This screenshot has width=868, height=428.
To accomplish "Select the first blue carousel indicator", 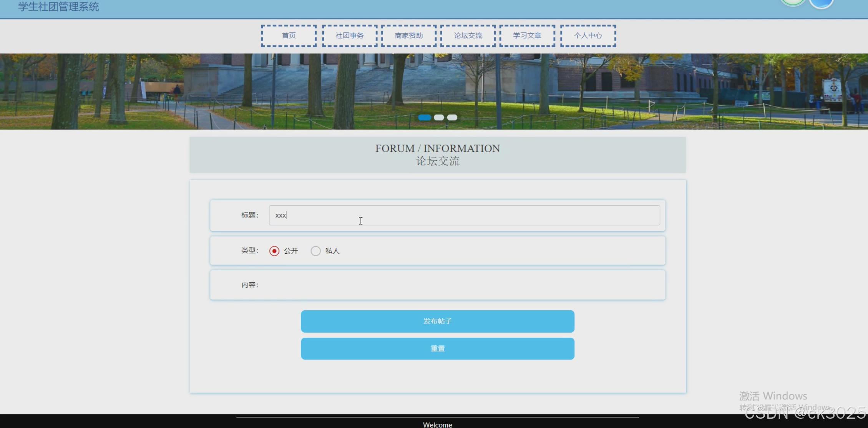I will coord(425,118).
